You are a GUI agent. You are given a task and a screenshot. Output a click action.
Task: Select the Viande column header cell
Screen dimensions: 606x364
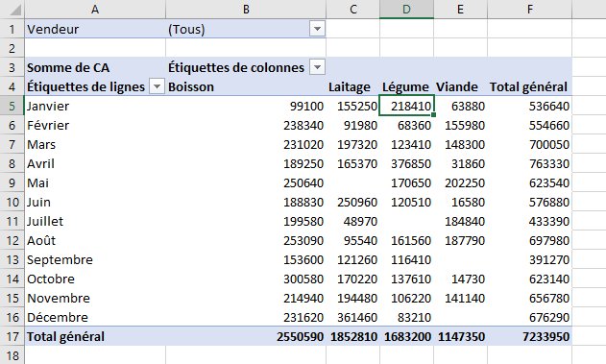pyautogui.click(x=460, y=86)
